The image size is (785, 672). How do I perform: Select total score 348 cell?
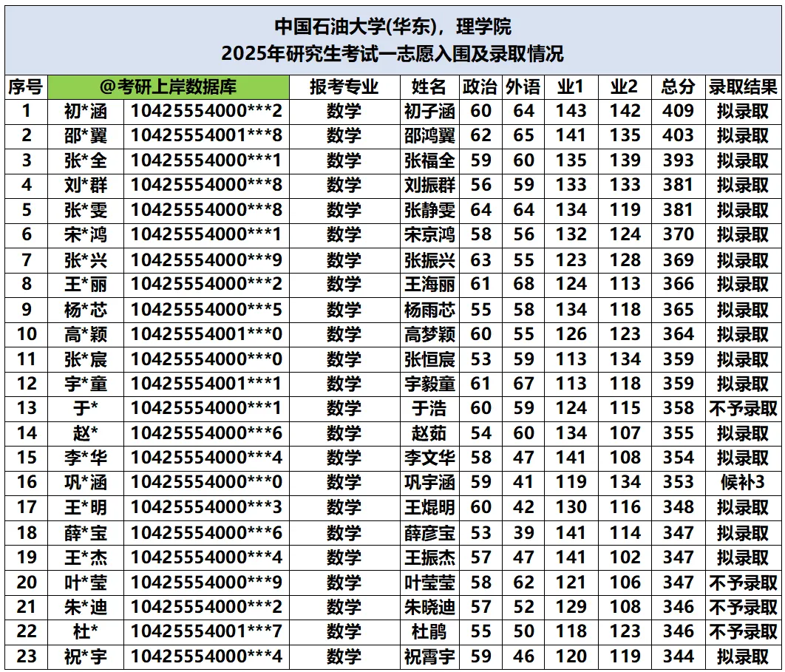(x=678, y=508)
